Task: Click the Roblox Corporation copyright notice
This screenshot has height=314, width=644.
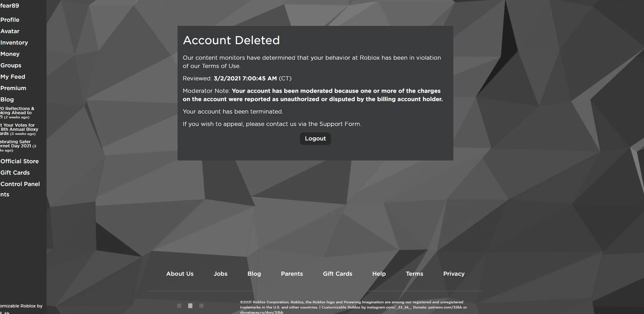Action: [x=353, y=307]
